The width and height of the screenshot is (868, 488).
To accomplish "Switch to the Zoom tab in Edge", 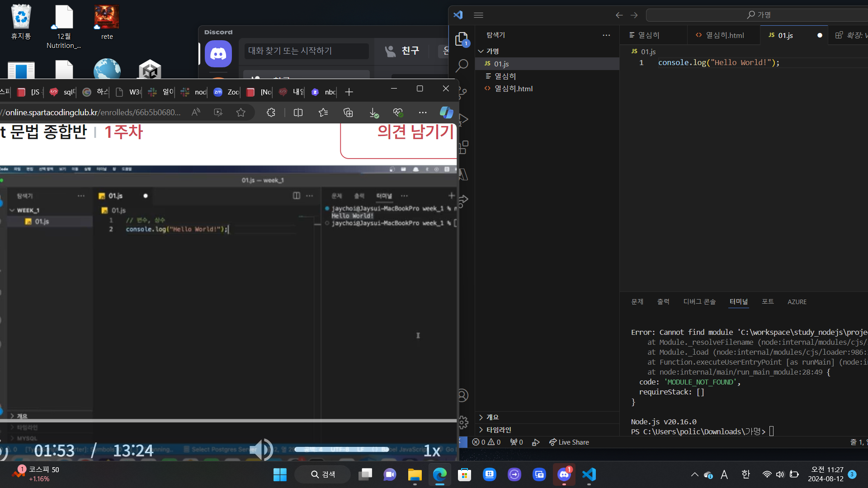I will [226, 92].
